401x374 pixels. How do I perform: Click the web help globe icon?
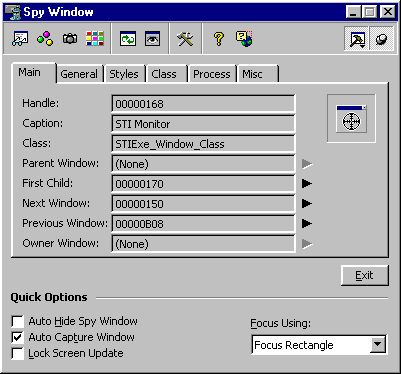[x=244, y=39]
